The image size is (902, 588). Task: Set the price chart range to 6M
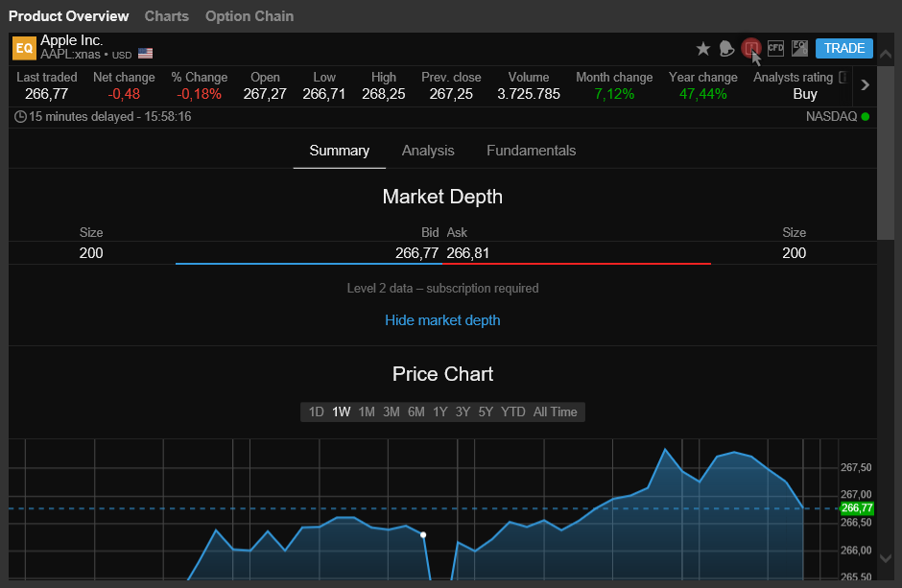tap(415, 412)
